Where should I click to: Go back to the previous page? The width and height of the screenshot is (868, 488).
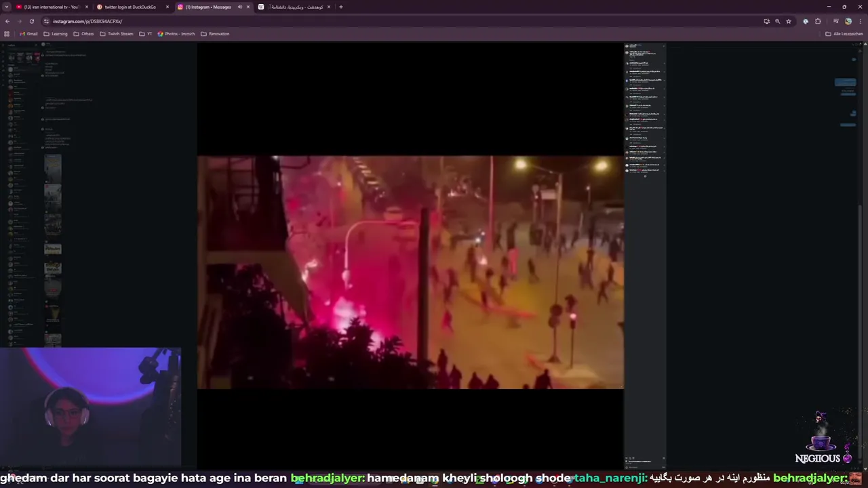(x=7, y=21)
